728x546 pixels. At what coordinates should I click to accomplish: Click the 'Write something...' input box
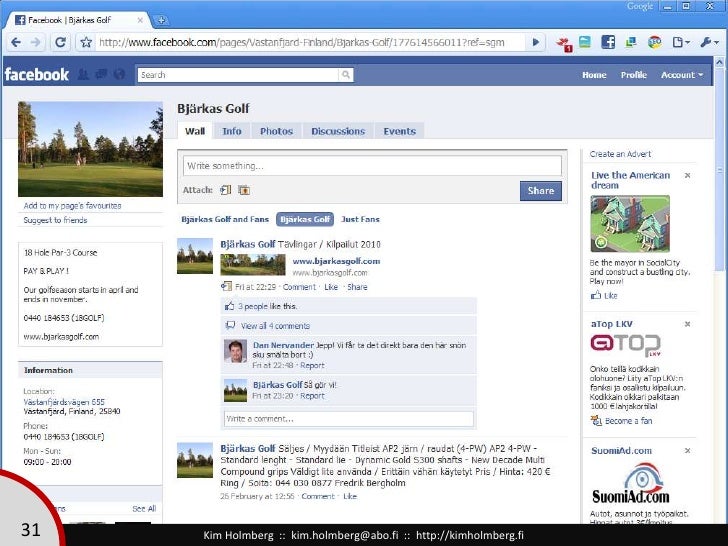[370, 166]
